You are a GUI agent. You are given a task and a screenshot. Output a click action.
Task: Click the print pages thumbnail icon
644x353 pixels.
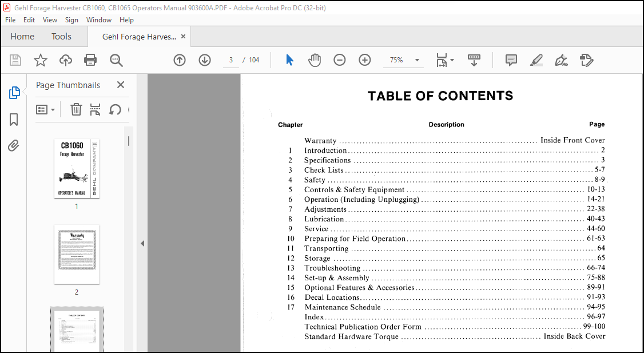pos(96,109)
